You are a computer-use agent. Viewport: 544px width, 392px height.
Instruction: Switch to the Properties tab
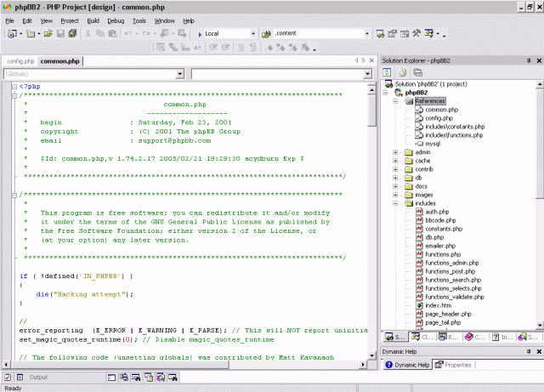pyautogui.click(x=453, y=365)
